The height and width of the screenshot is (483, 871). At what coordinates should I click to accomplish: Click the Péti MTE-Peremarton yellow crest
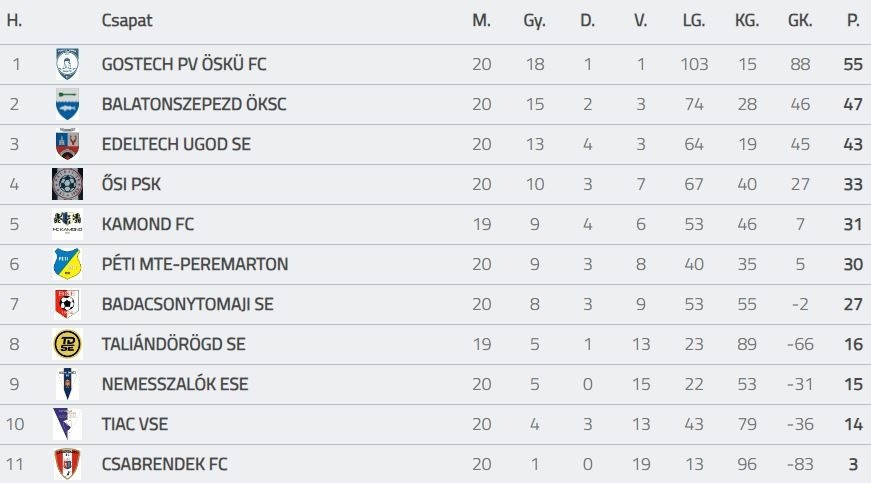(67, 265)
